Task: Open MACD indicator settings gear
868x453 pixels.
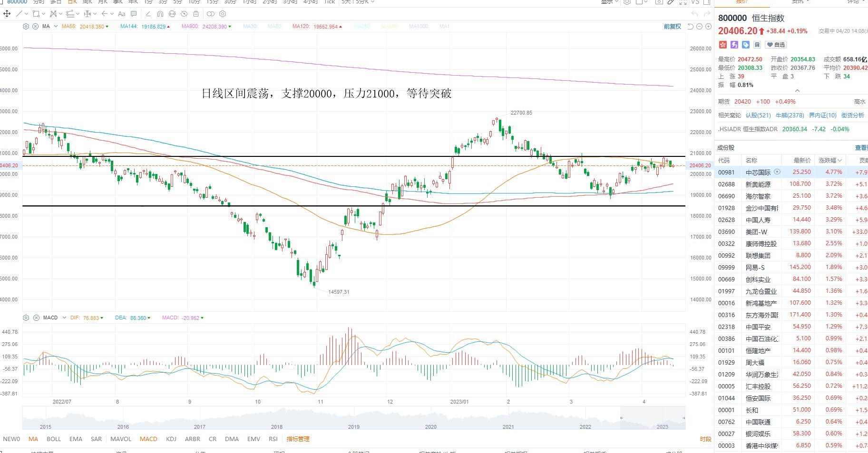Action: [x=26, y=318]
